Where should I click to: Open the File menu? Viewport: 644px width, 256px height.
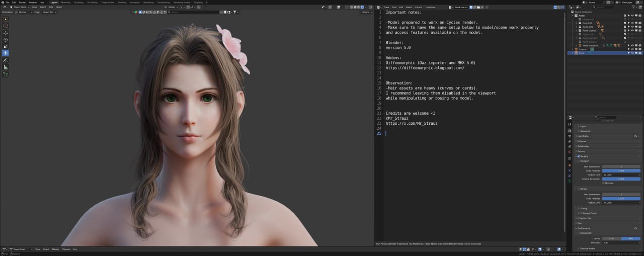point(8,3)
